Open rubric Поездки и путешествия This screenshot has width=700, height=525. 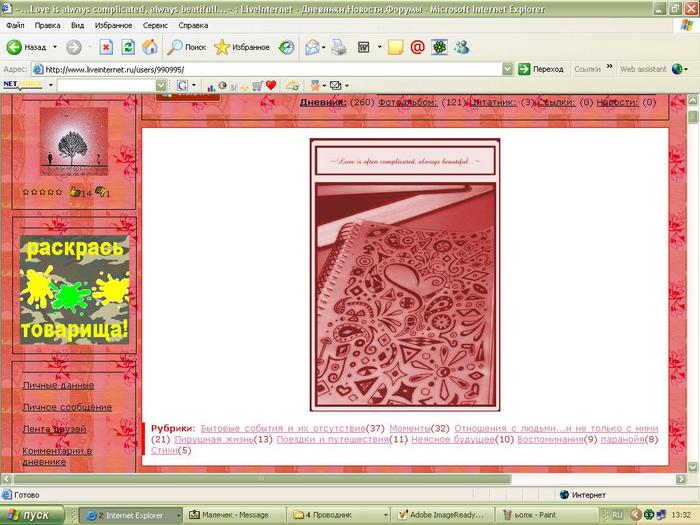coord(333,439)
